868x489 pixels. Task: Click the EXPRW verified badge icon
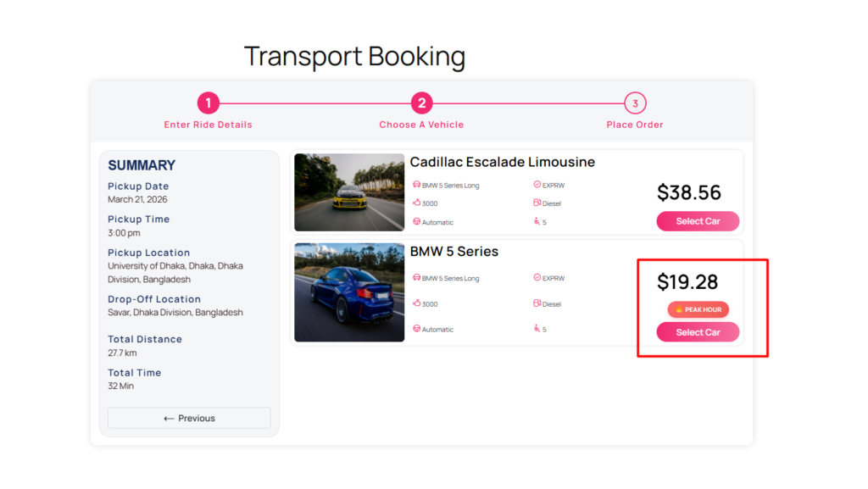[x=537, y=278]
